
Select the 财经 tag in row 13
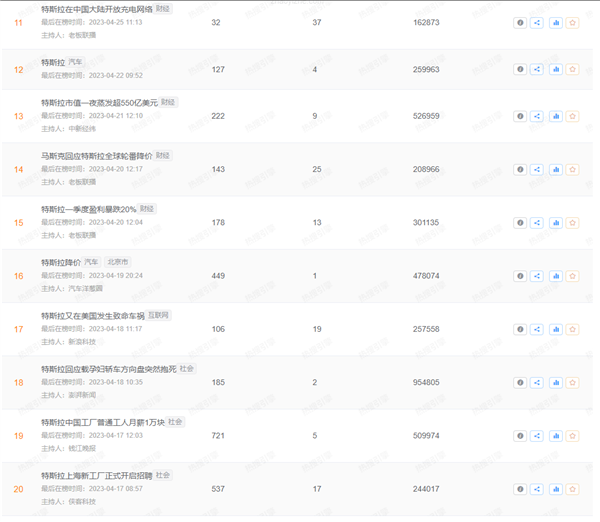click(x=168, y=102)
